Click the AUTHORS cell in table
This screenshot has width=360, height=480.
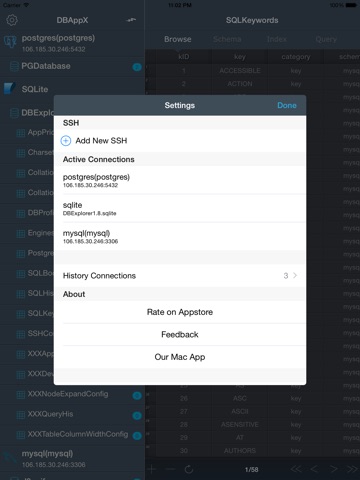[x=240, y=451]
